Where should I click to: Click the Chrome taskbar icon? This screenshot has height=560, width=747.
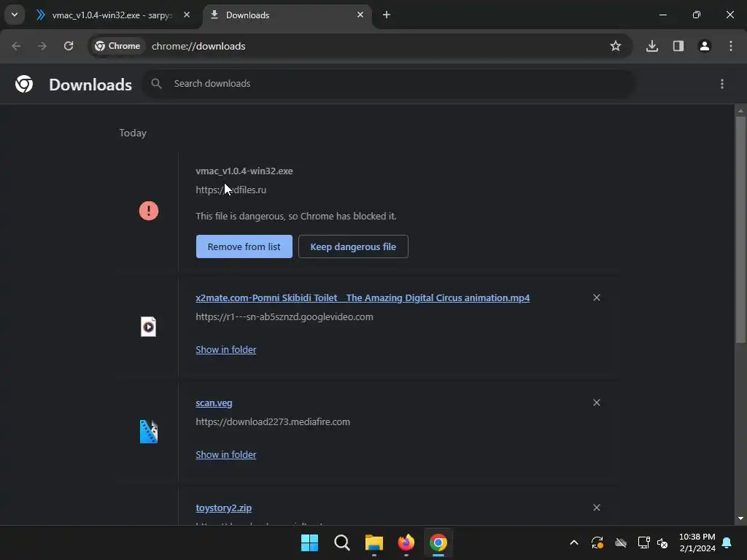[x=438, y=542]
